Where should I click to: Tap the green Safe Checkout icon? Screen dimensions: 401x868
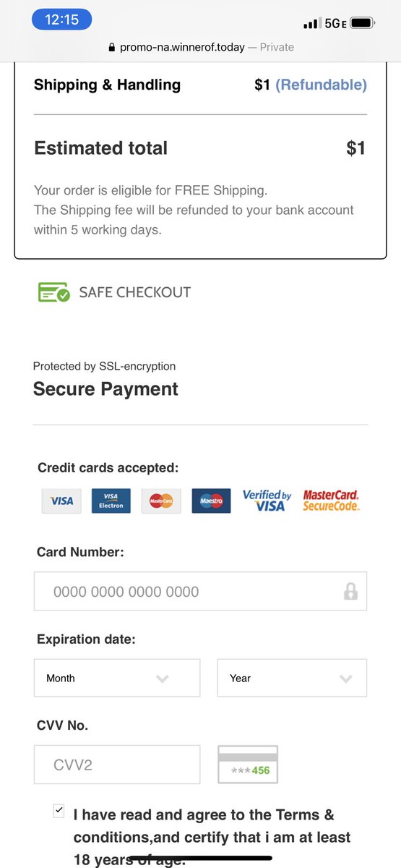click(x=53, y=292)
